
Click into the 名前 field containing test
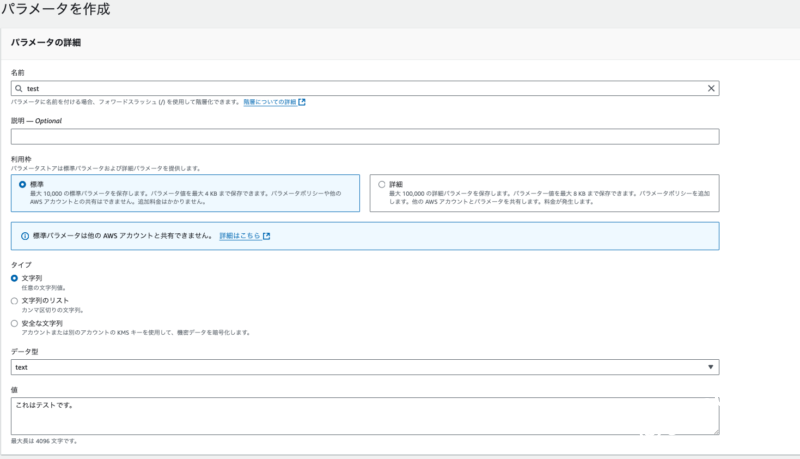click(x=360, y=88)
